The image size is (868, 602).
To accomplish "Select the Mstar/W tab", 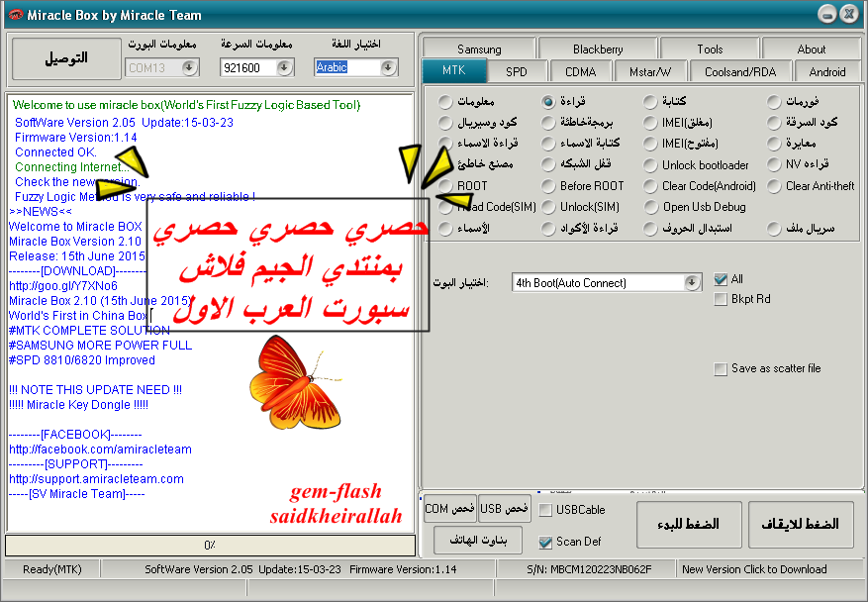I will pos(650,72).
